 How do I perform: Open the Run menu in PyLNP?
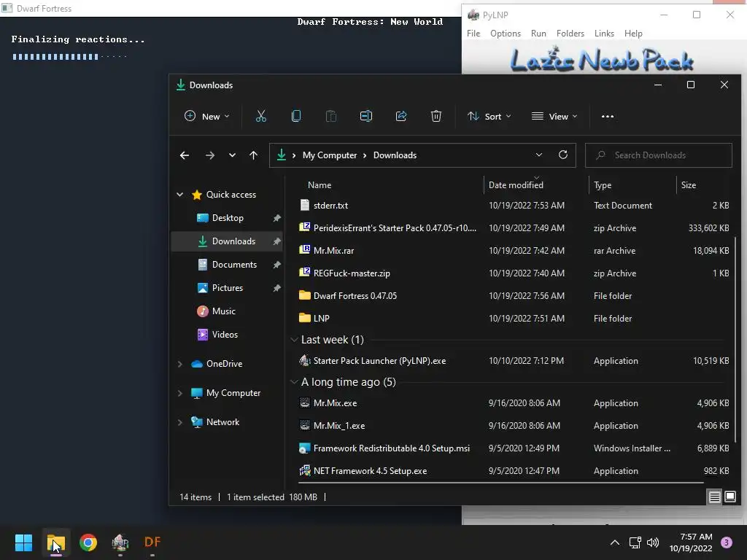coord(538,34)
